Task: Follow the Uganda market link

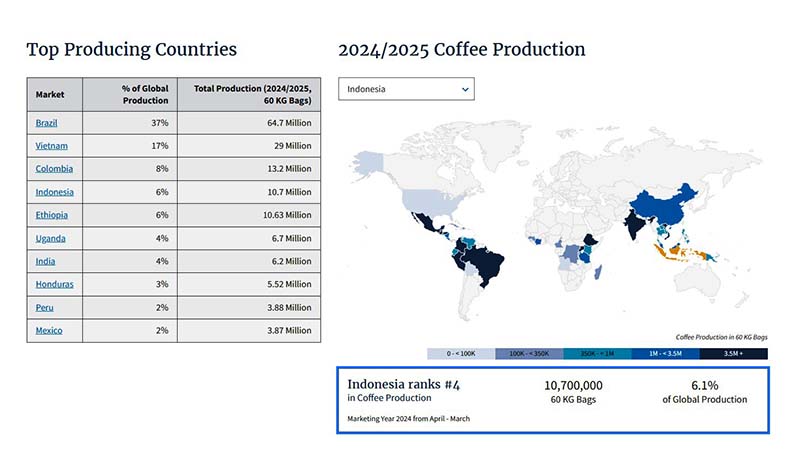Action: pyautogui.click(x=50, y=238)
